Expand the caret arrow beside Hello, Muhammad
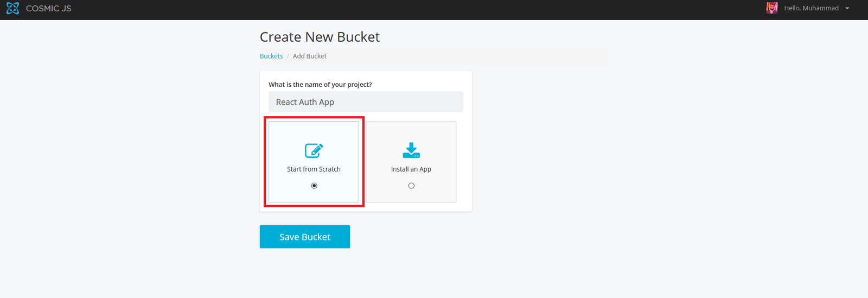 pos(847,9)
